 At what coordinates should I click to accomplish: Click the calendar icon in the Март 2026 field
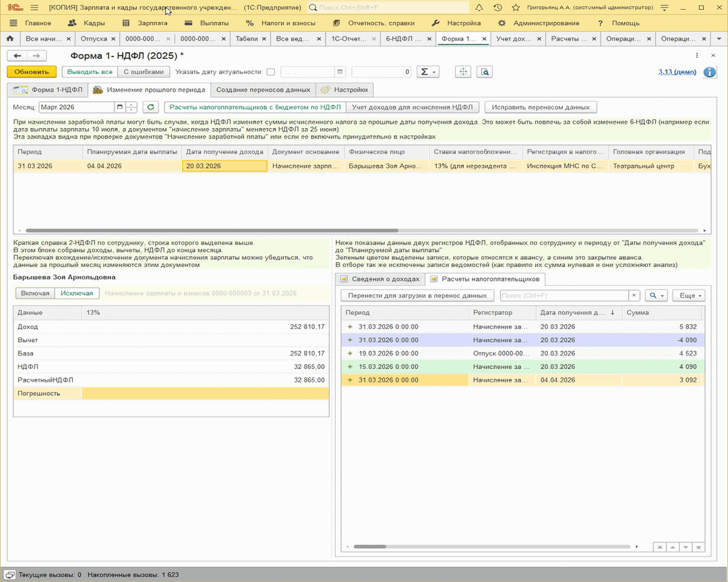click(120, 107)
